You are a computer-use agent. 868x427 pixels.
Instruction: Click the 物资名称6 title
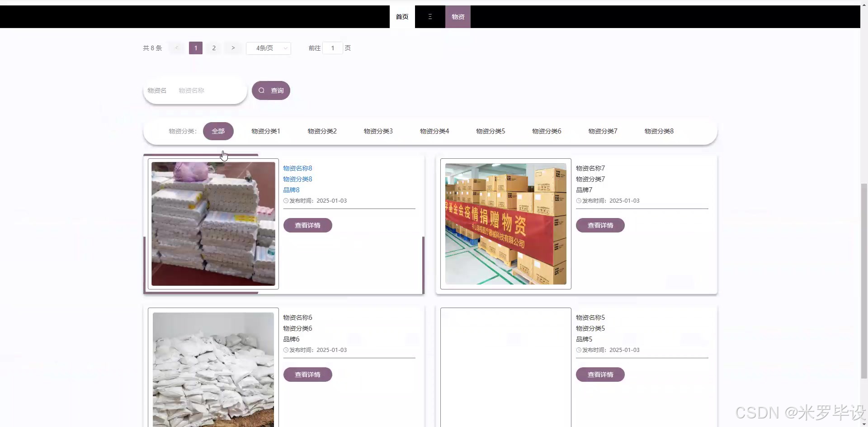pos(297,318)
